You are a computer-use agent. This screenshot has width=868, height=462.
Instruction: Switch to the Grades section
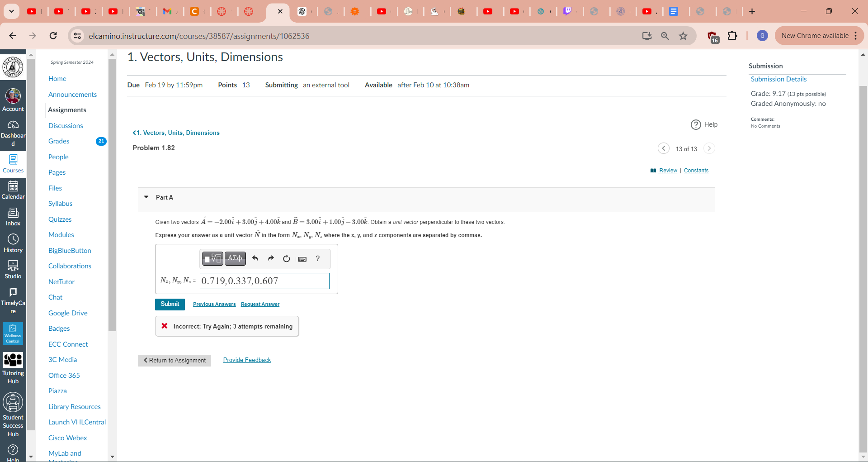pos(59,141)
